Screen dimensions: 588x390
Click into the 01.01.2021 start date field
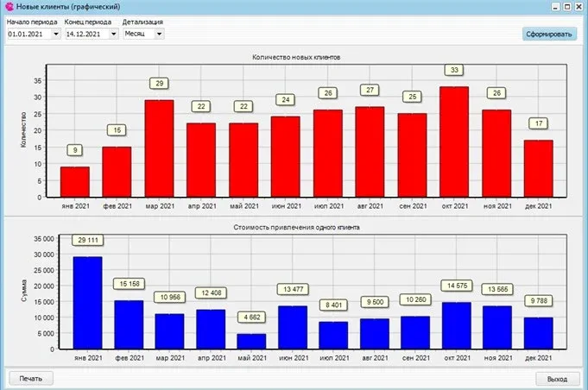pos(29,35)
